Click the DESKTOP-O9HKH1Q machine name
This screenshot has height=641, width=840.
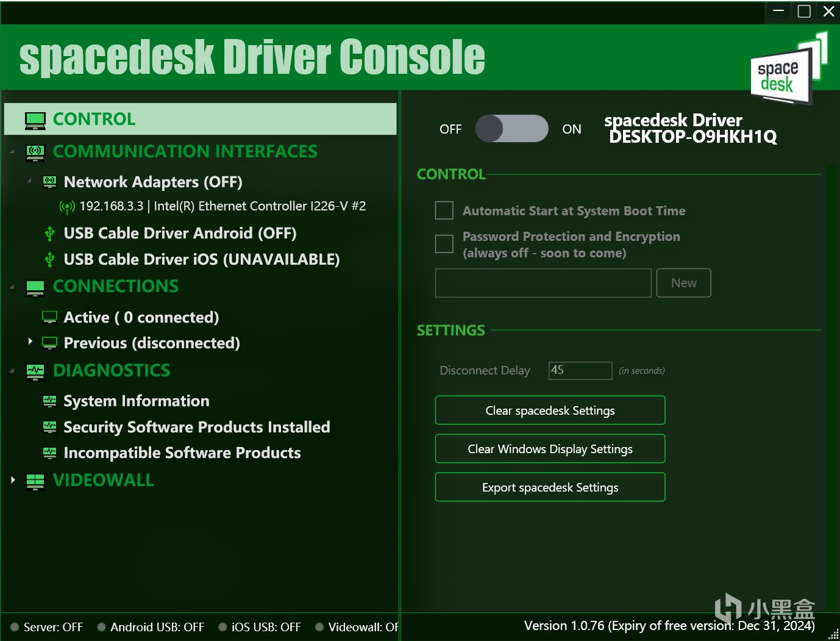point(693,137)
